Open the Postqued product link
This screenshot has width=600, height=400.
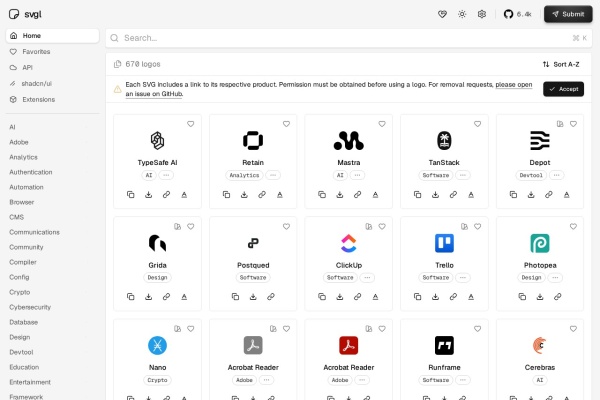(271, 297)
